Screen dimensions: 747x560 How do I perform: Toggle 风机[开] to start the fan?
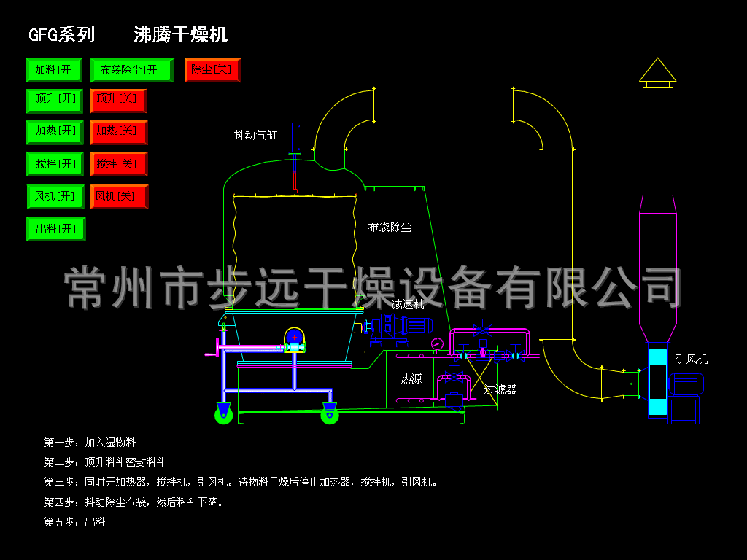tap(55, 196)
